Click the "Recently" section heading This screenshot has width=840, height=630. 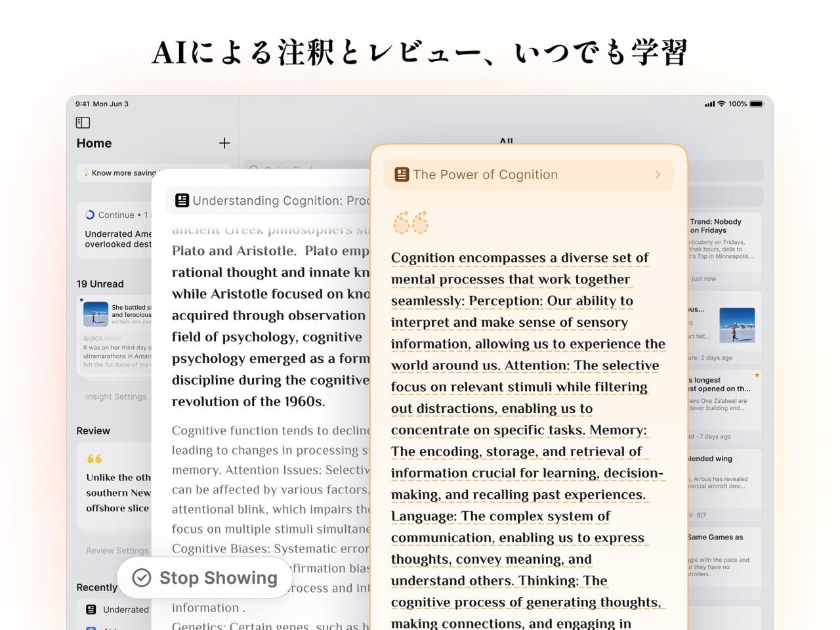pyautogui.click(x=96, y=587)
